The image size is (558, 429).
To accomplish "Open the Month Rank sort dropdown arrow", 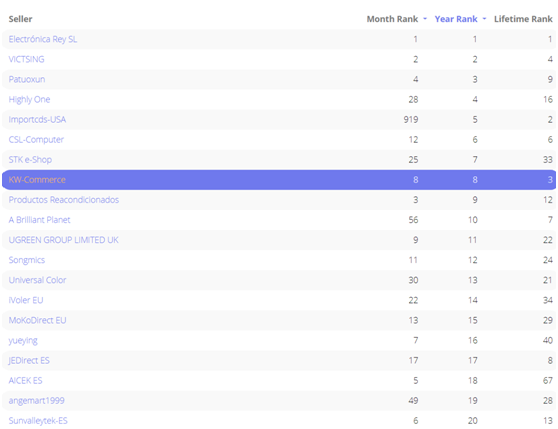I will (425, 19).
